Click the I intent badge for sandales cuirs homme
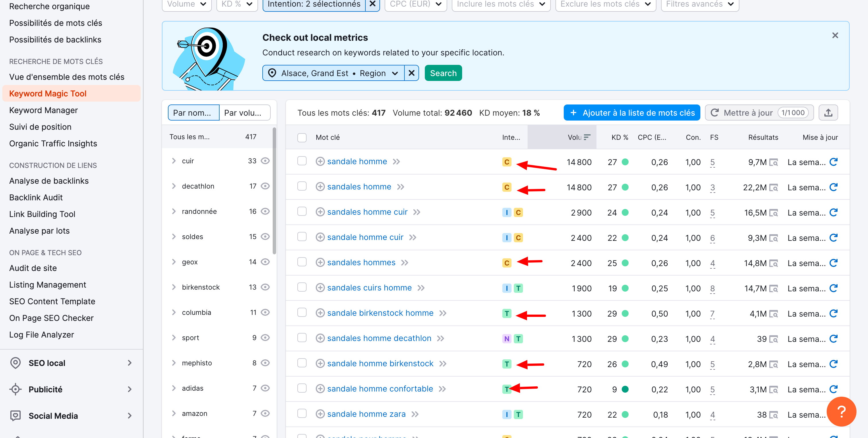 point(506,288)
